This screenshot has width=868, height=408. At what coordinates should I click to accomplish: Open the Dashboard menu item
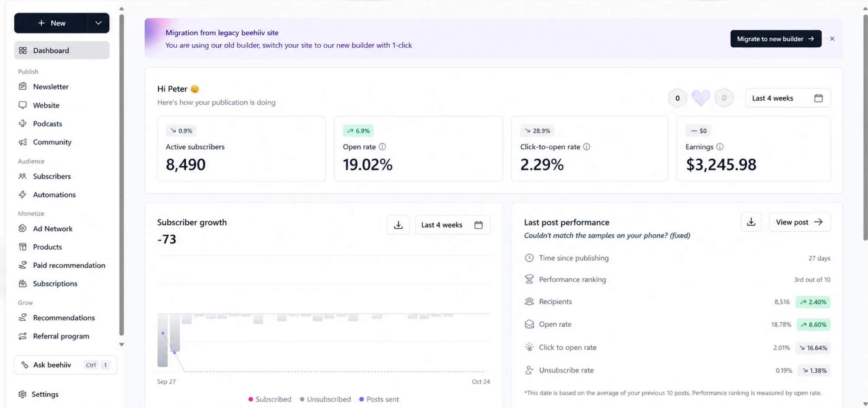point(62,50)
